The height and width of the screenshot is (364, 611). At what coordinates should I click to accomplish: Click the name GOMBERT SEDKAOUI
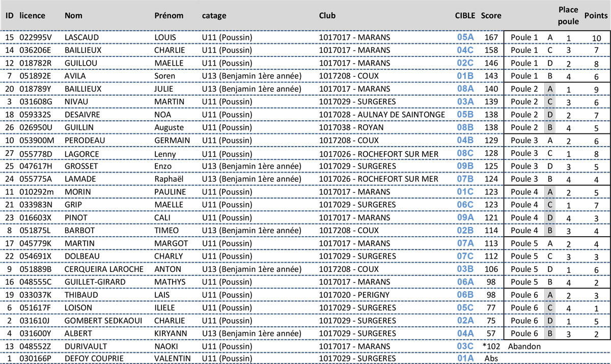pyautogui.click(x=104, y=320)
